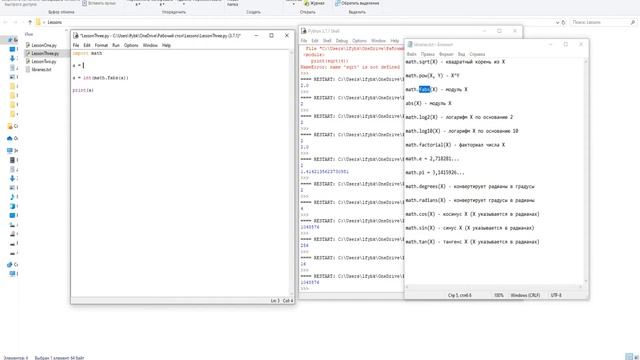Click highlighted 'fabs' word in Notepad
640x360 pixels.
(424, 89)
